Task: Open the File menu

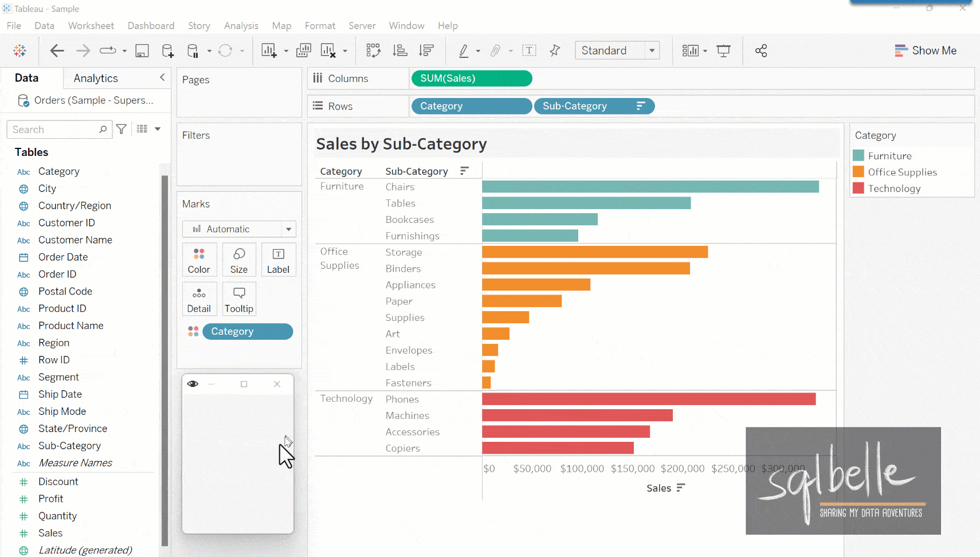Action: [14, 26]
